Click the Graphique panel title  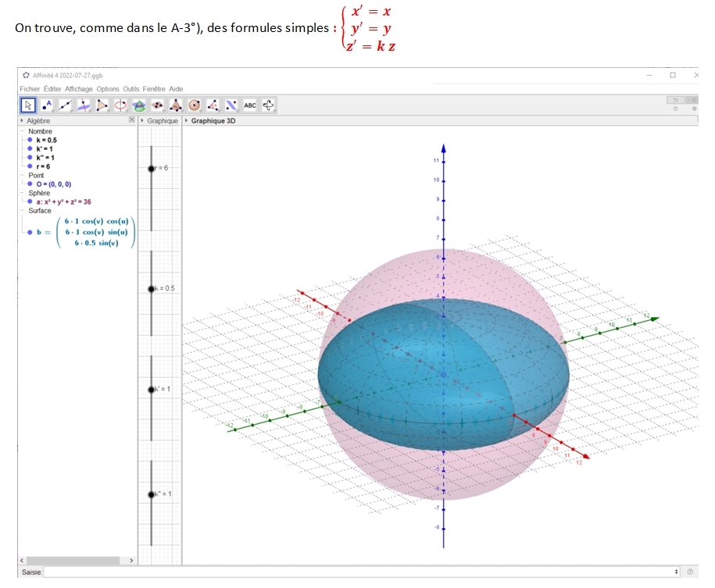[x=163, y=121]
